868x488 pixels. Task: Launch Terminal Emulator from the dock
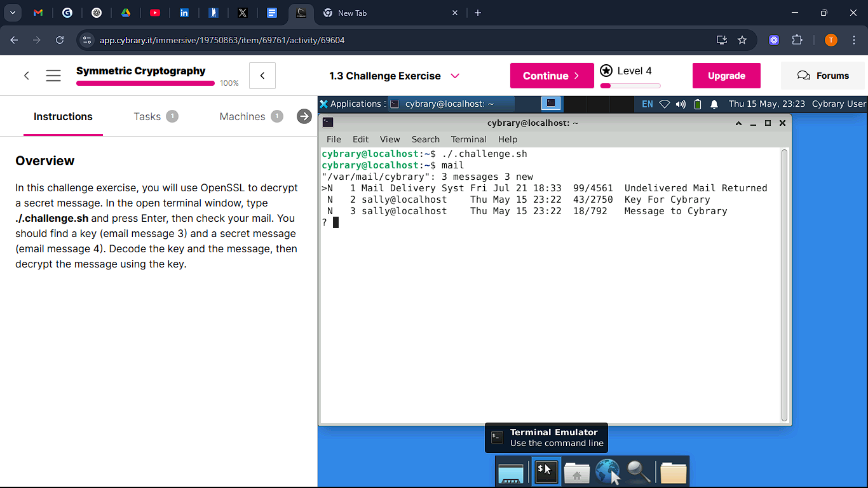coord(546,472)
